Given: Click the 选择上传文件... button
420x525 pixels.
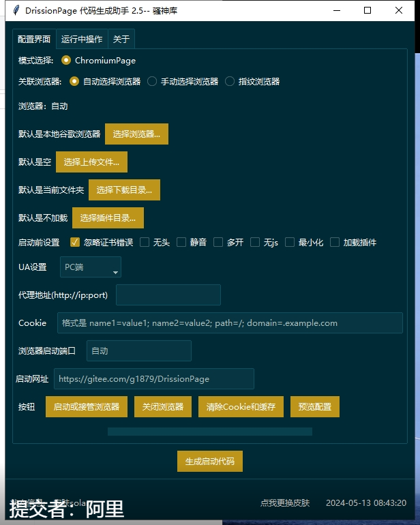Looking at the screenshot, I should click(x=91, y=162).
